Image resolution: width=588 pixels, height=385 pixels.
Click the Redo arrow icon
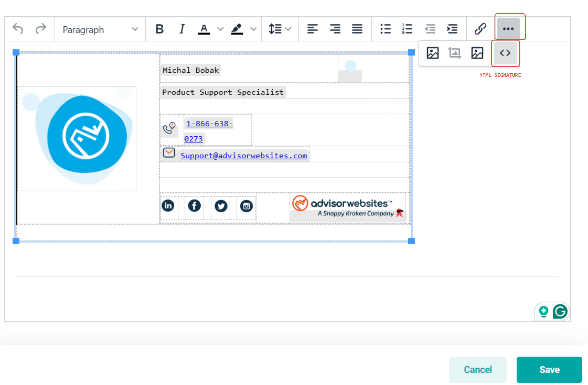click(x=41, y=29)
